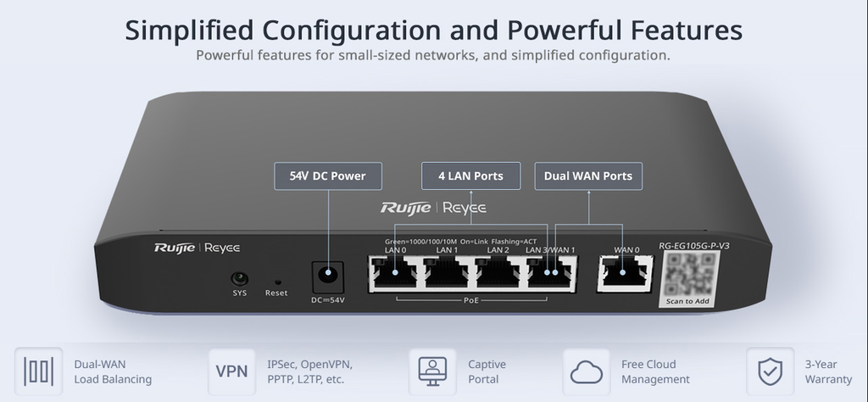Click the Free Cloud Management text

point(655,371)
